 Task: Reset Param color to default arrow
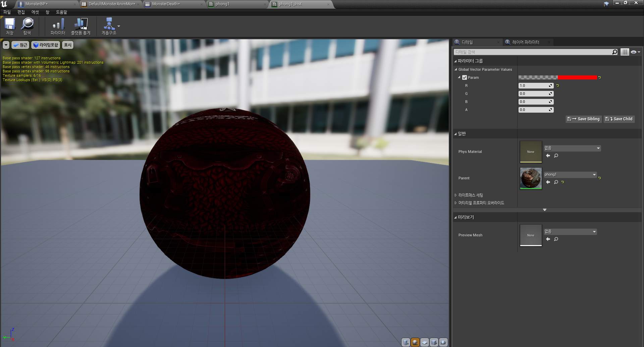600,77
